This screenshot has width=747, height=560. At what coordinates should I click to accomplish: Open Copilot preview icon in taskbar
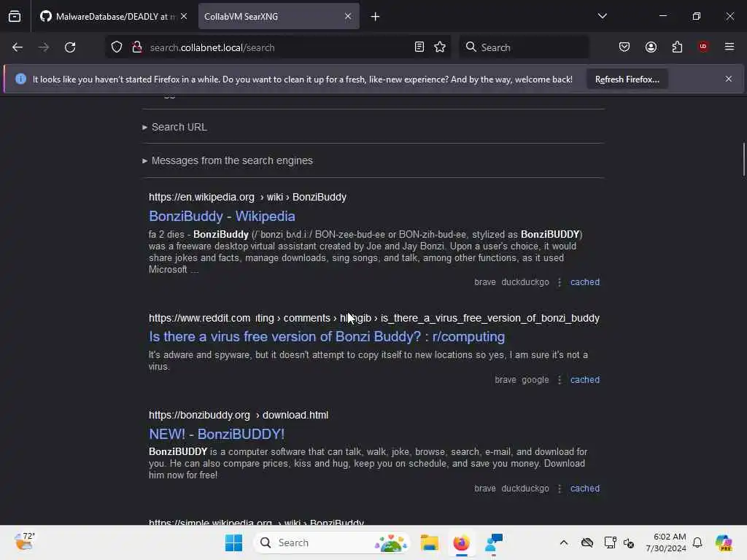pos(724,542)
